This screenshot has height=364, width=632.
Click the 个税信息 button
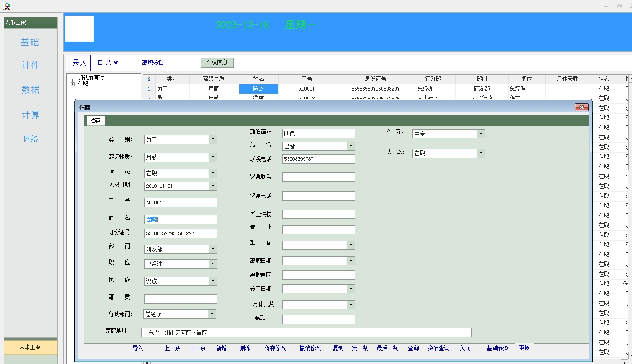tap(217, 63)
